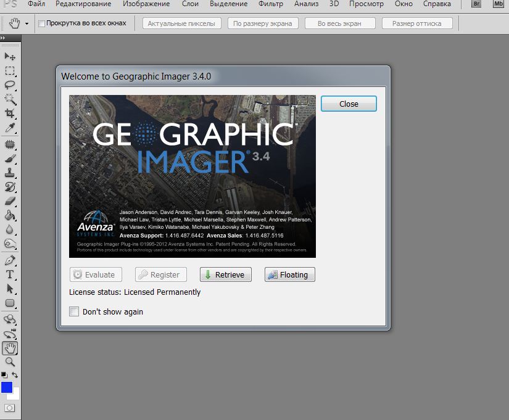Open the Слои menu

click(190, 4)
